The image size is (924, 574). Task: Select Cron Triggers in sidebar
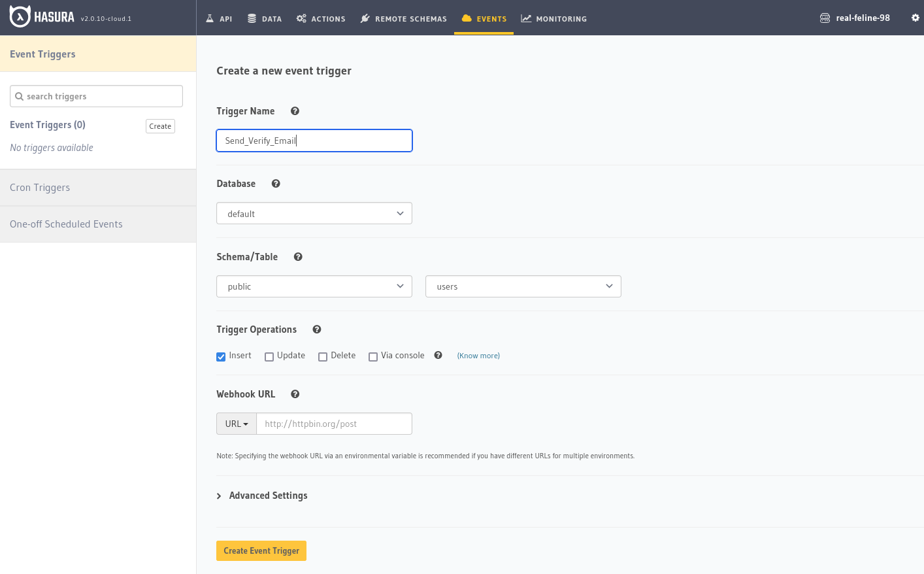40,188
